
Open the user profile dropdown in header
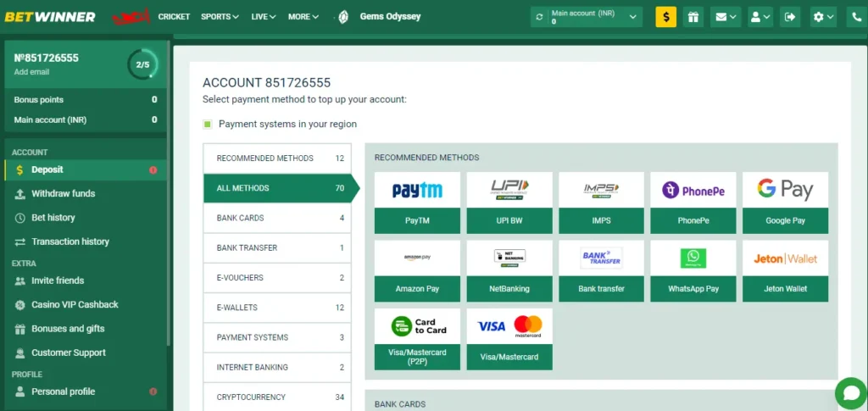759,17
